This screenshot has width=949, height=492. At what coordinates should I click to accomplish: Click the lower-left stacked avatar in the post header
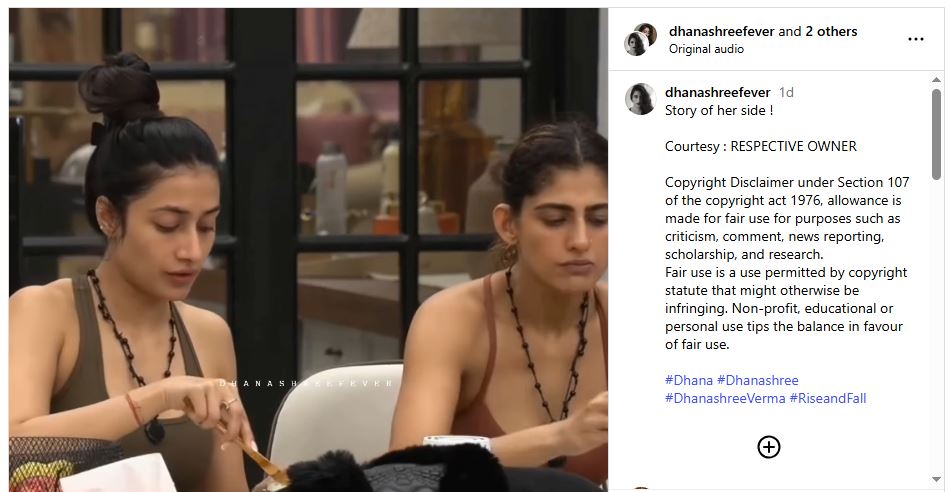tap(636, 44)
